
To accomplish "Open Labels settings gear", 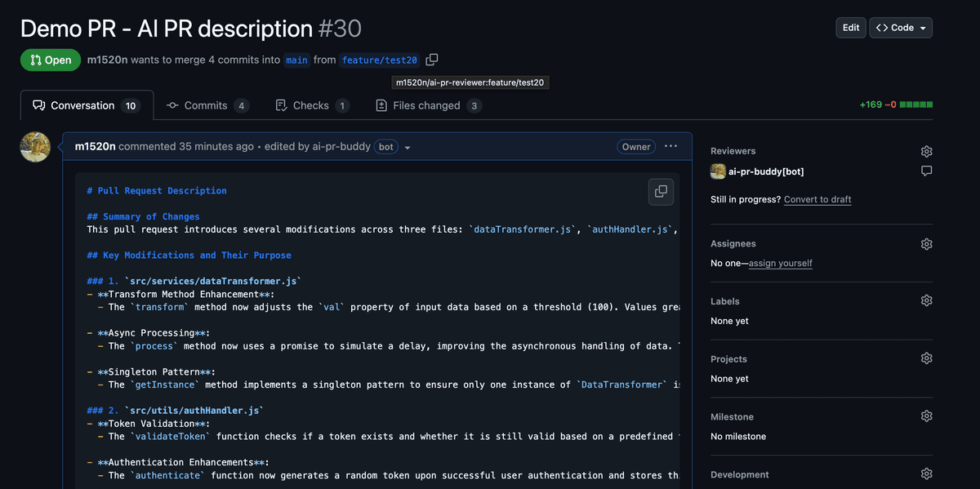I will [x=926, y=300].
